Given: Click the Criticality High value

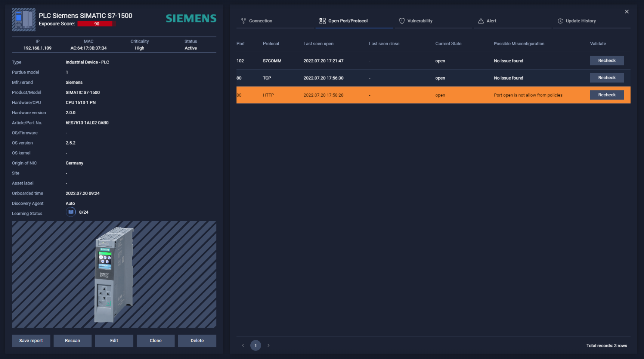Looking at the screenshot, I should click(139, 48).
